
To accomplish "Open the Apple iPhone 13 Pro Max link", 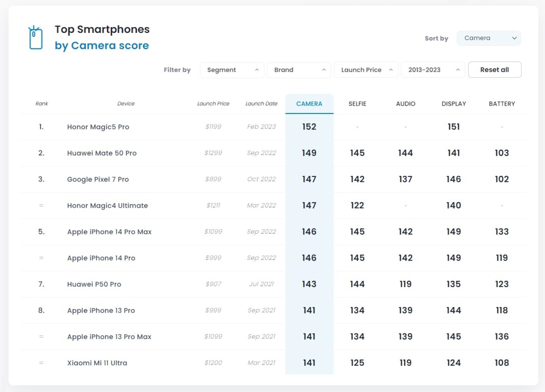I will (x=109, y=337).
